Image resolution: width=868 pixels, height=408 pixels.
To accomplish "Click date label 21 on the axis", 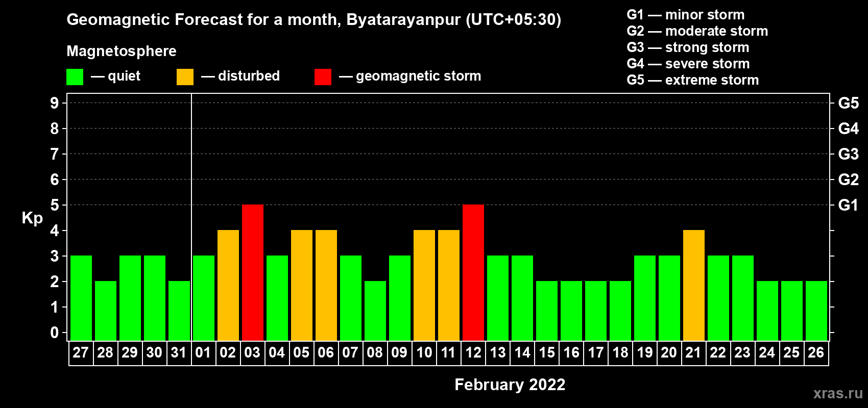I will (693, 352).
